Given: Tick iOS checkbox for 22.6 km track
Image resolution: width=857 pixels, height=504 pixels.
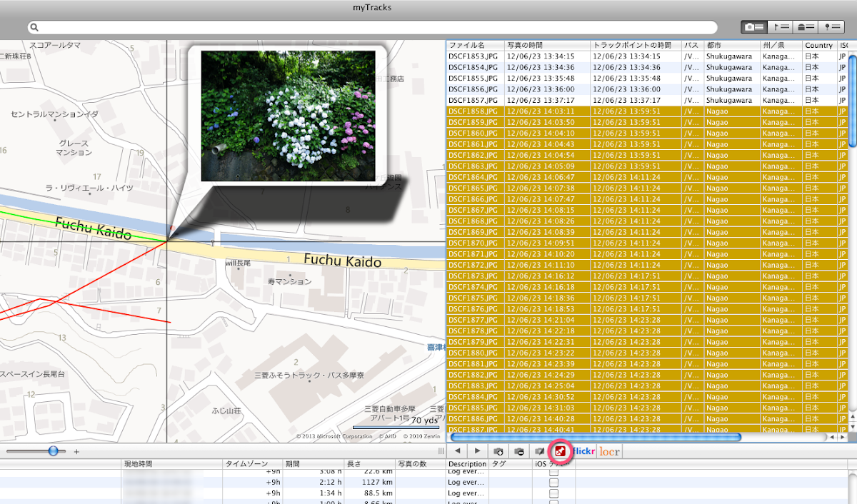Looking at the screenshot, I should [x=553, y=472].
